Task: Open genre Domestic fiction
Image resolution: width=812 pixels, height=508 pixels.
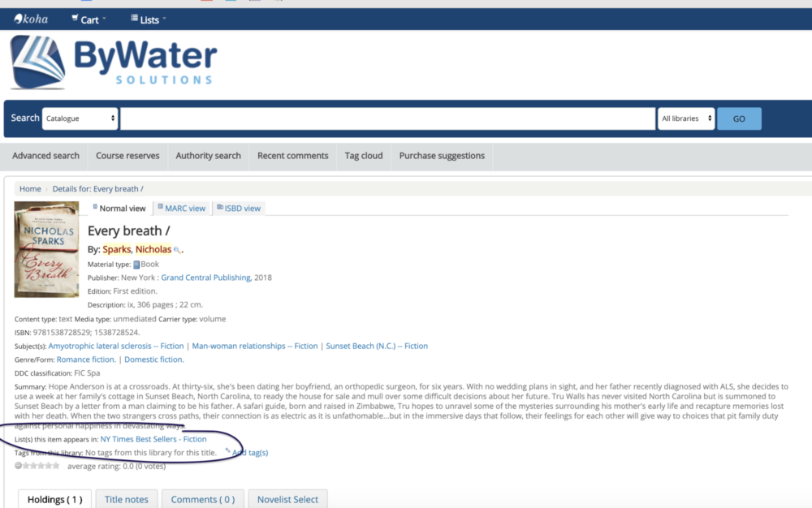Action: coord(153,359)
